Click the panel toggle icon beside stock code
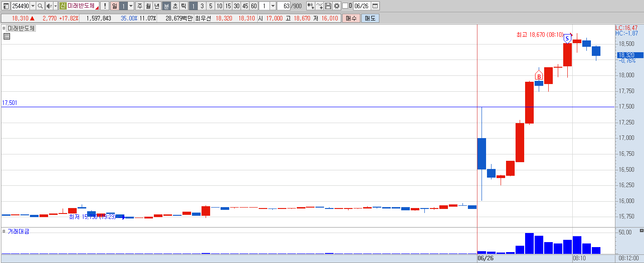This screenshot has width=644, height=263. click(5, 6)
